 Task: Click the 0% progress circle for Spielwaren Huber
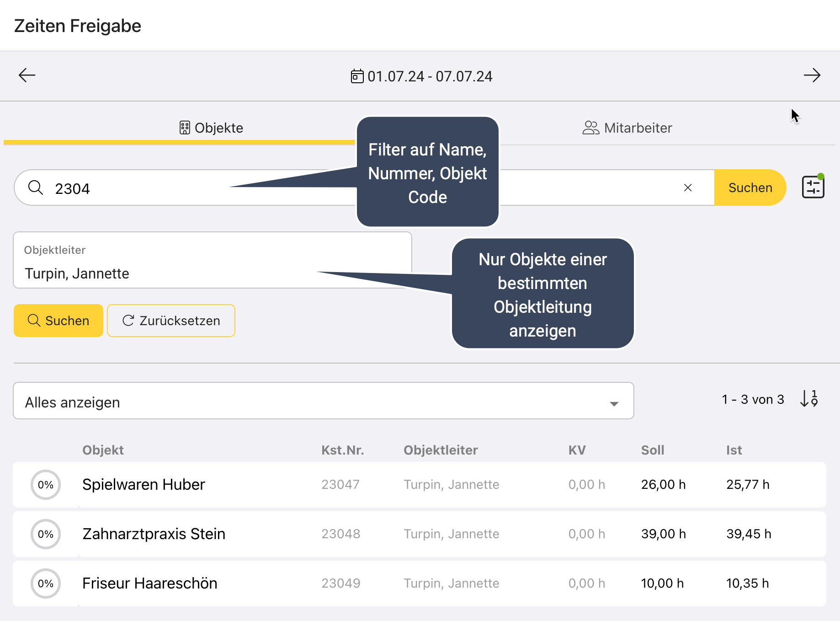click(46, 485)
